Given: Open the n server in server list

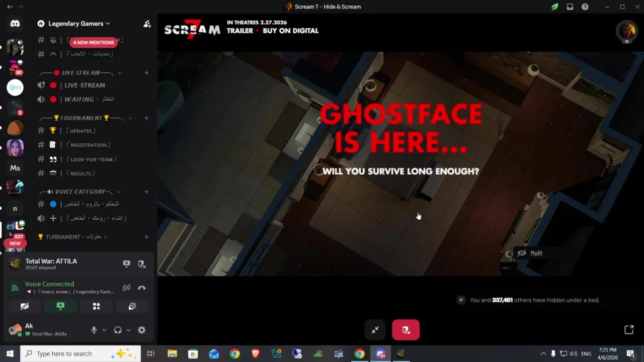Looking at the screenshot, I should (15, 208).
